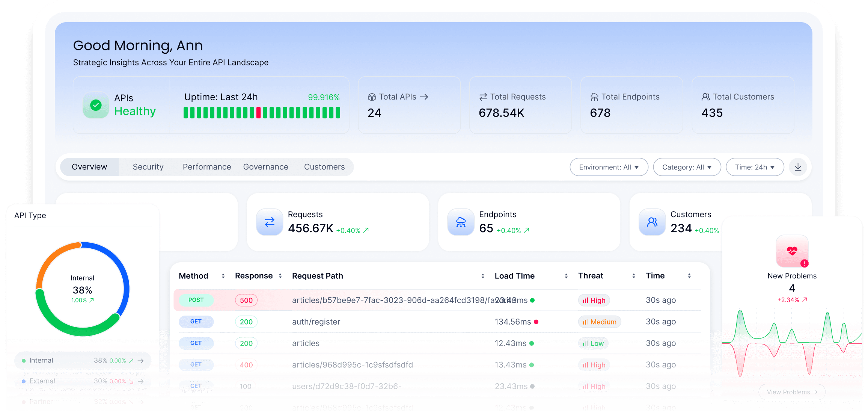Switch to the Security tab
Screen dimensions: 868x411
click(148, 167)
